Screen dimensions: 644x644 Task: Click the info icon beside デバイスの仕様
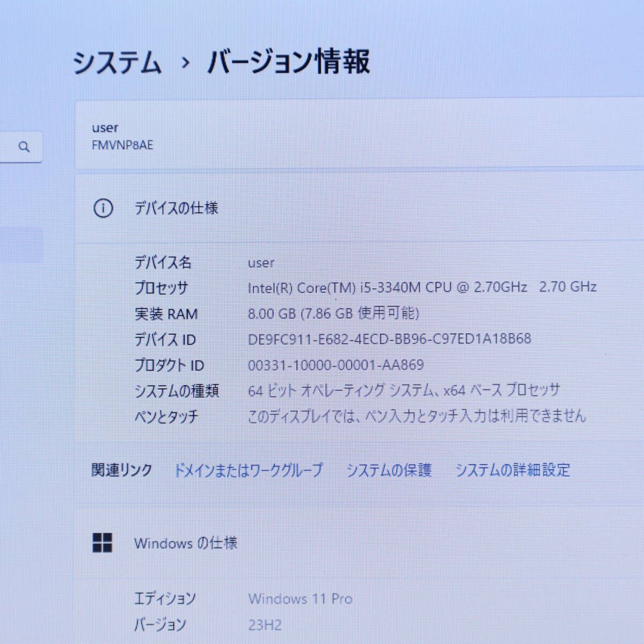(x=103, y=208)
